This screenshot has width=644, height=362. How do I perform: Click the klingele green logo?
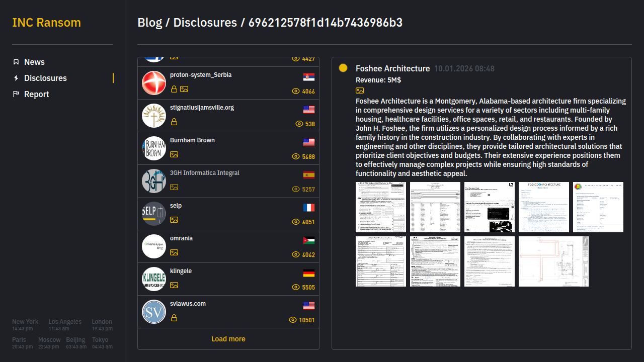(x=154, y=279)
